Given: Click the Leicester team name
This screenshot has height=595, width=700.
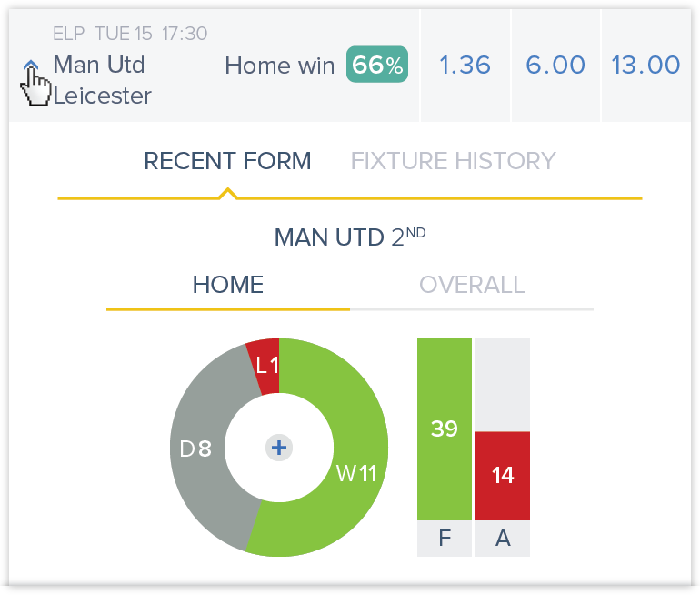Looking at the screenshot, I should pos(102,96).
